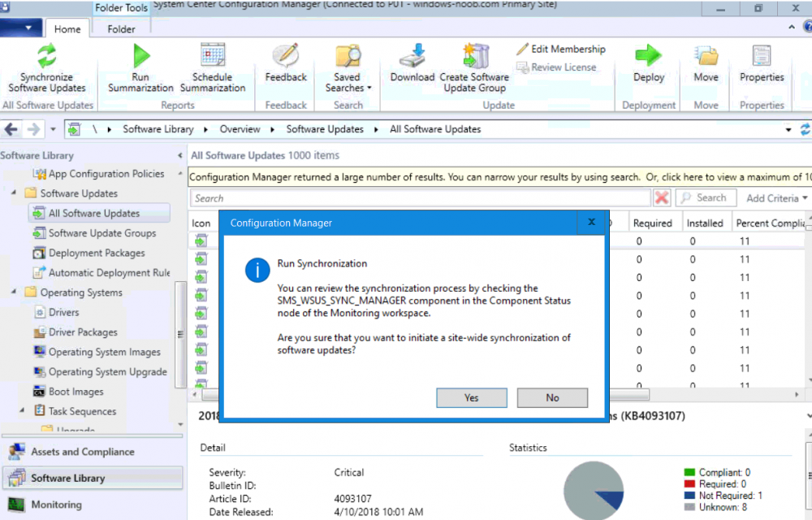The width and height of the screenshot is (812, 520).
Task: Open the recent pages dropdown next to forward arrow
Action: (x=53, y=129)
